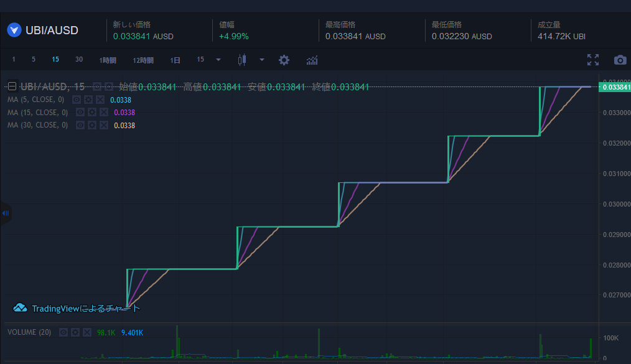The height and width of the screenshot is (364, 631).
Task: Remove the MA 30 indicator
Action: click(103, 126)
